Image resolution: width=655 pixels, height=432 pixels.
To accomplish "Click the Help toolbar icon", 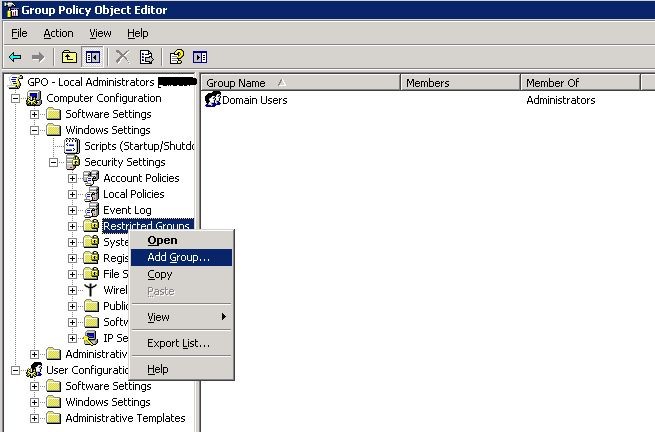I will click(177, 57).
